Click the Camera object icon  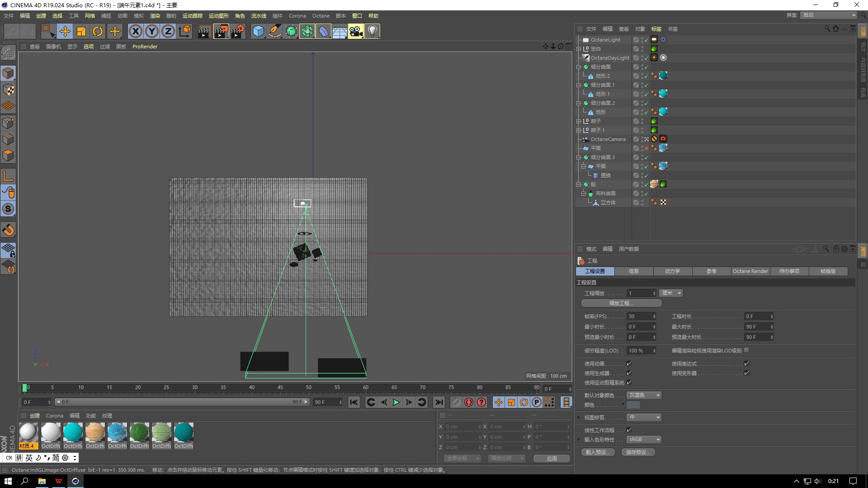[355, 31]
